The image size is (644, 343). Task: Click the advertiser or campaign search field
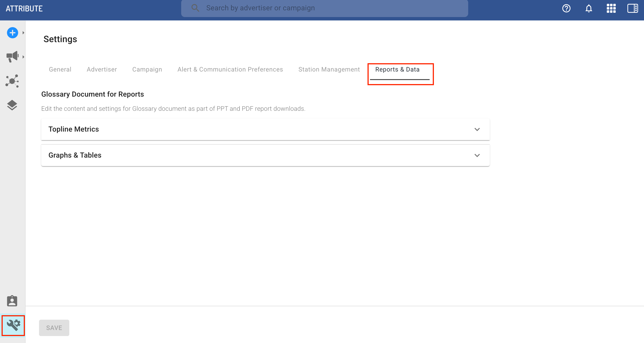[x=325, y=8]
